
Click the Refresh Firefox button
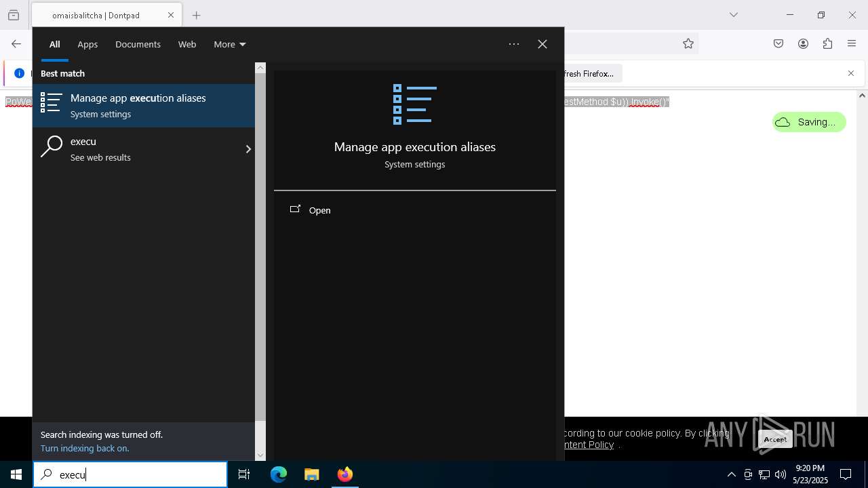(x=591, y=73)
